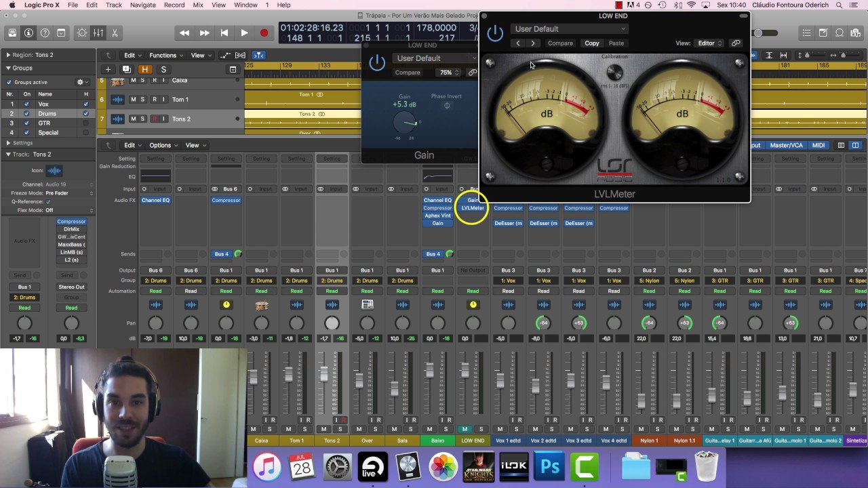Viewport: 868px width, 488px height.
Task: Click Compare in the LVLMeter window
Action: click(560, 43)
